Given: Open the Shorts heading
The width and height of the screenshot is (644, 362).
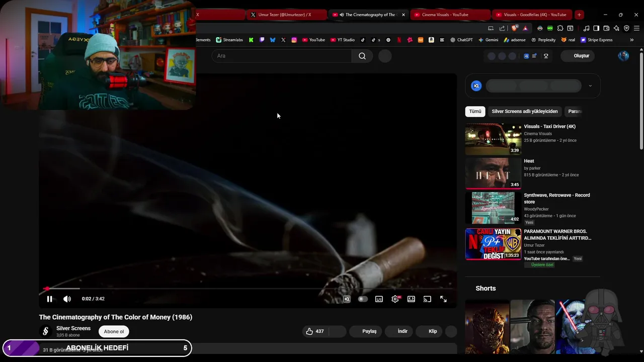Looking at the screenshot, I should tap(486, 288).
